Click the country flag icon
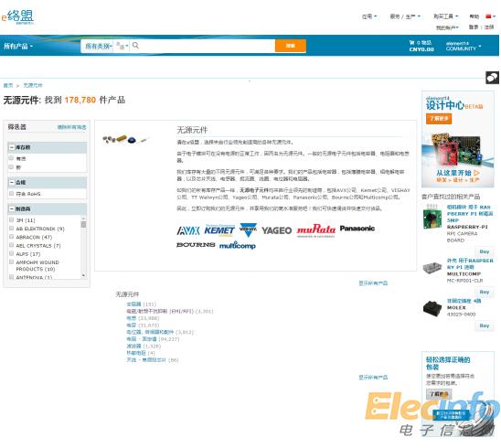Viewport: 501px width, 448px height. pyautogui.click(x=488, y=16)
